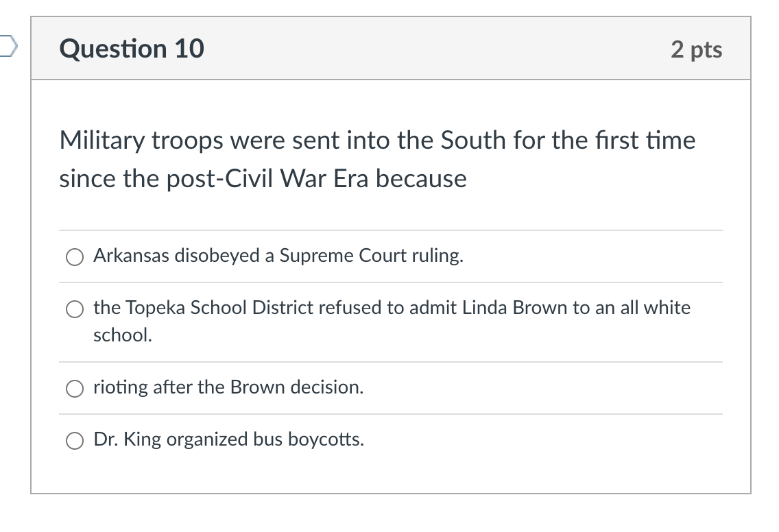The width and height of the screenshot is (779, 532).
Task: Click the answer text 'Dr. King organized bus boycotts.'
Action: click(228, 439)
